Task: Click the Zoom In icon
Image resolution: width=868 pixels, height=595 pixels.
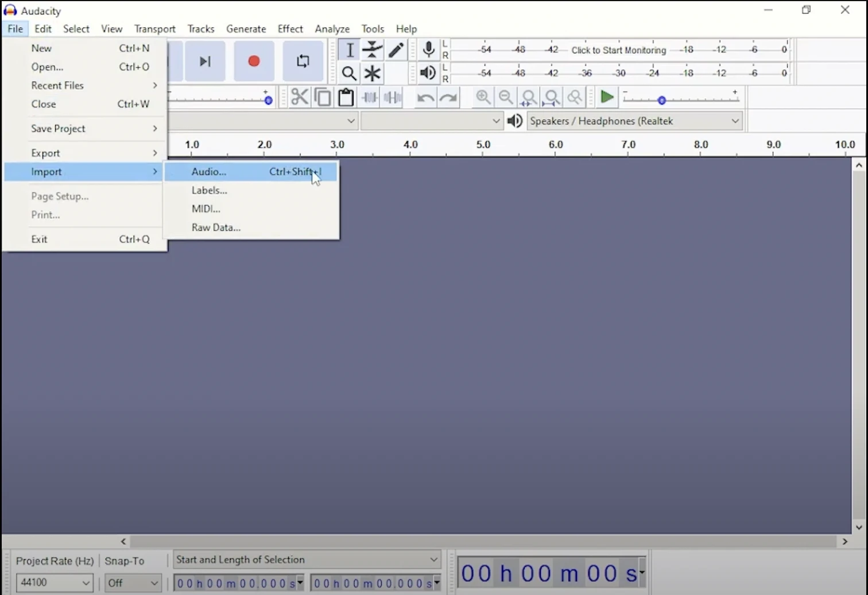Action: pyautogui.click(x=483, y=97)
